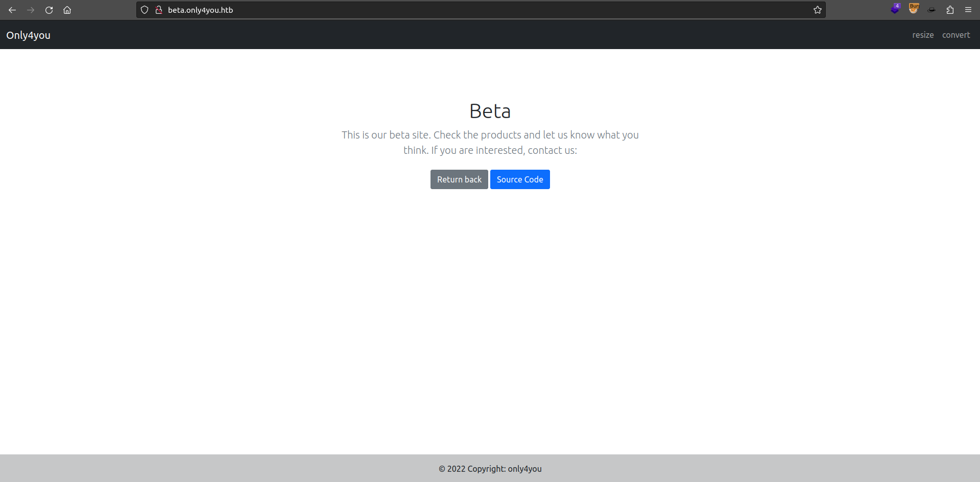Open the extensions puzzle icon

950,10
